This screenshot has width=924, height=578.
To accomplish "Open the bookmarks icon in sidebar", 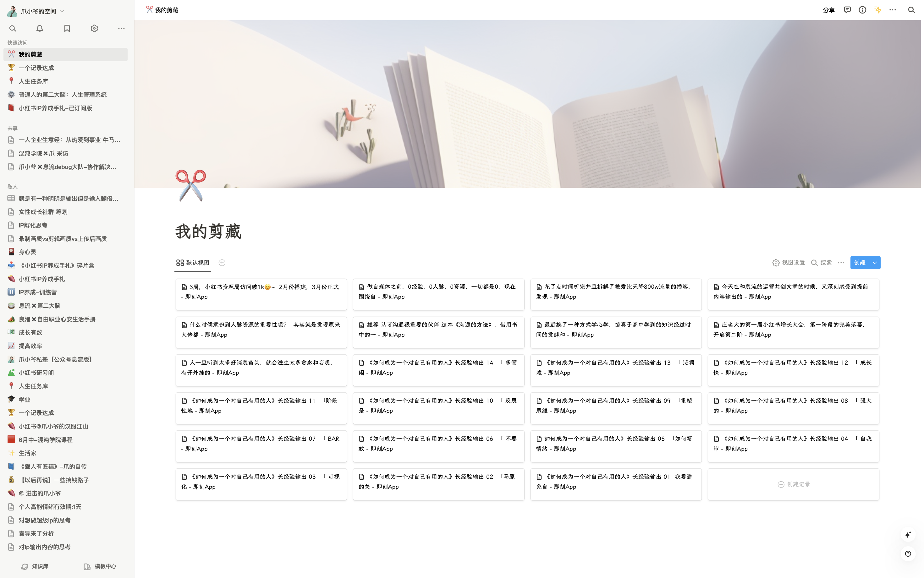I will tap(67, 28).
